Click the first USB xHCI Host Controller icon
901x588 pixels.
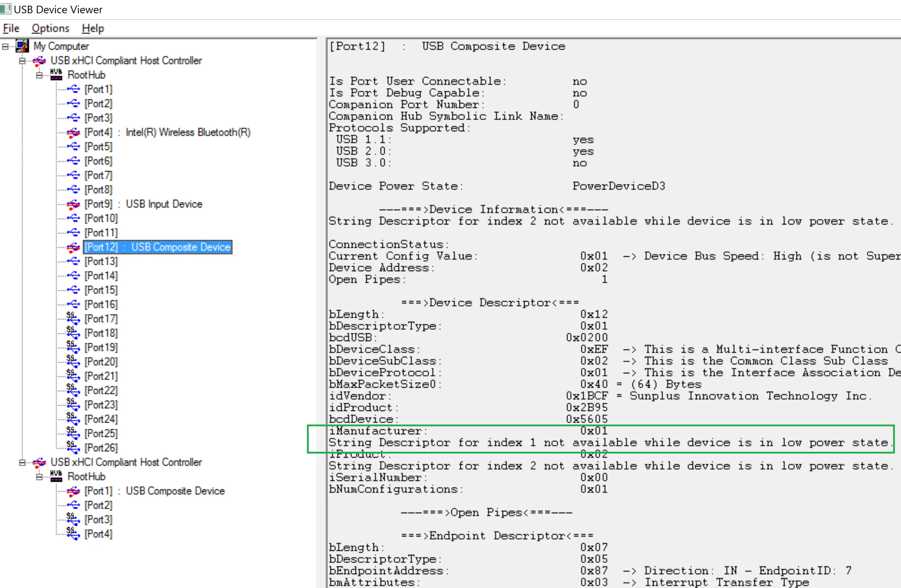pos(39,61)
